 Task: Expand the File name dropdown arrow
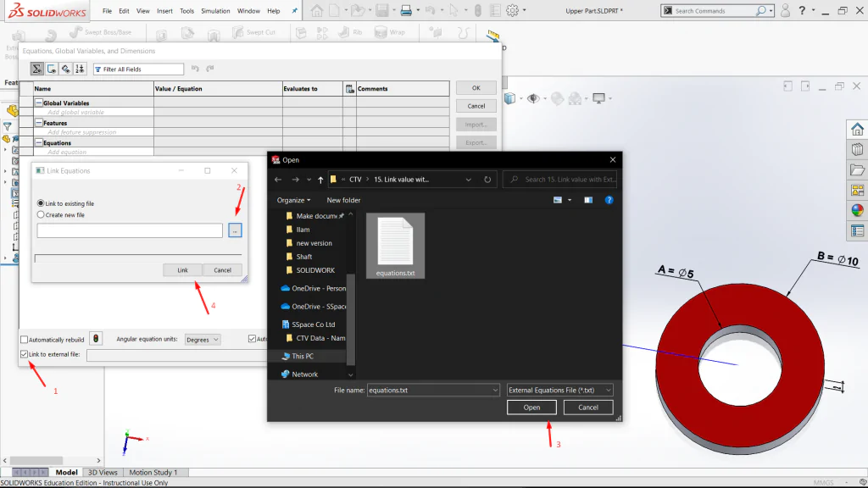[x=495, y=390]
